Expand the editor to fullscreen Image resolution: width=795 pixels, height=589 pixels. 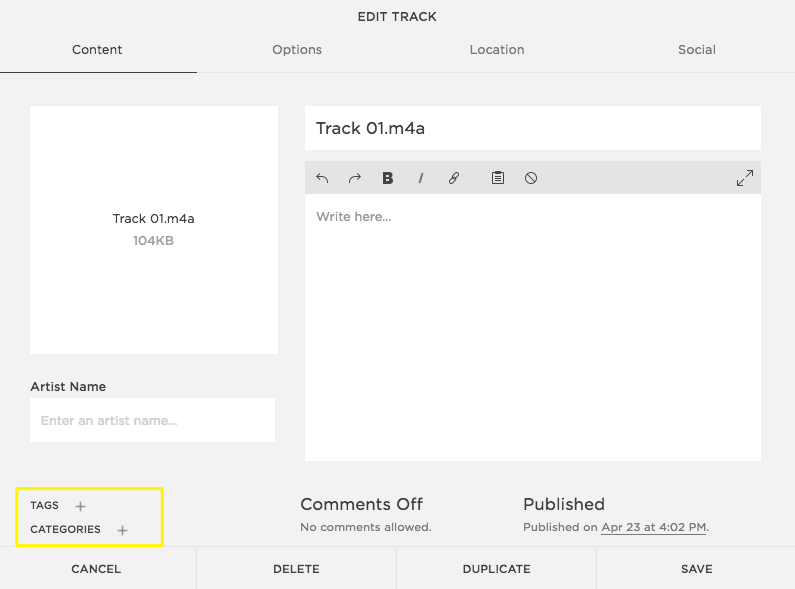[744, 178]
